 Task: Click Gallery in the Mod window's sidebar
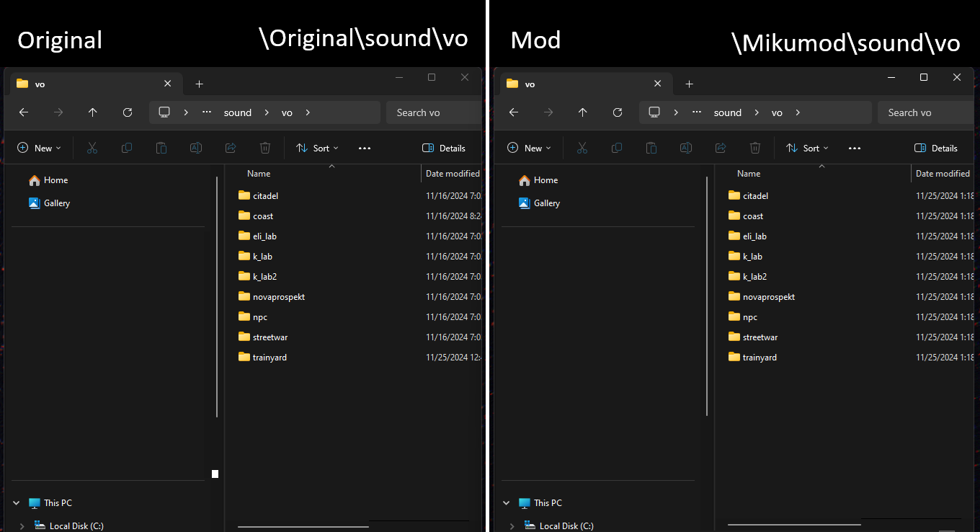(546, 203)
